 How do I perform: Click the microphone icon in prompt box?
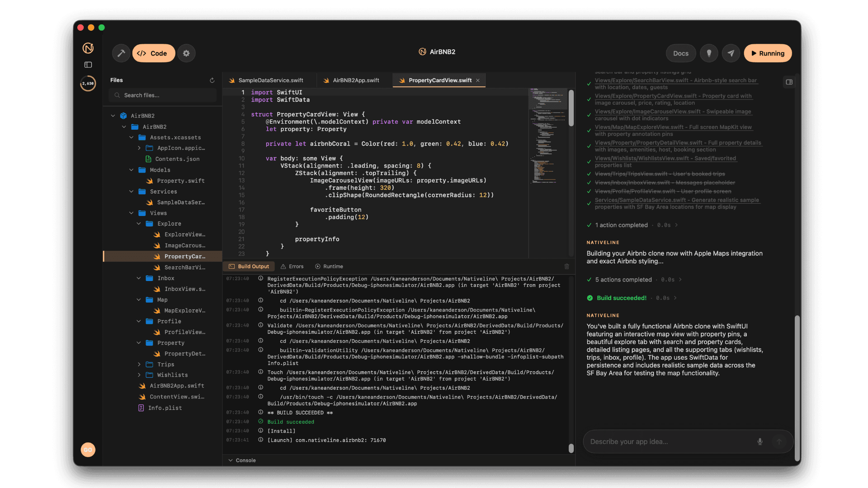coord(759,441)
